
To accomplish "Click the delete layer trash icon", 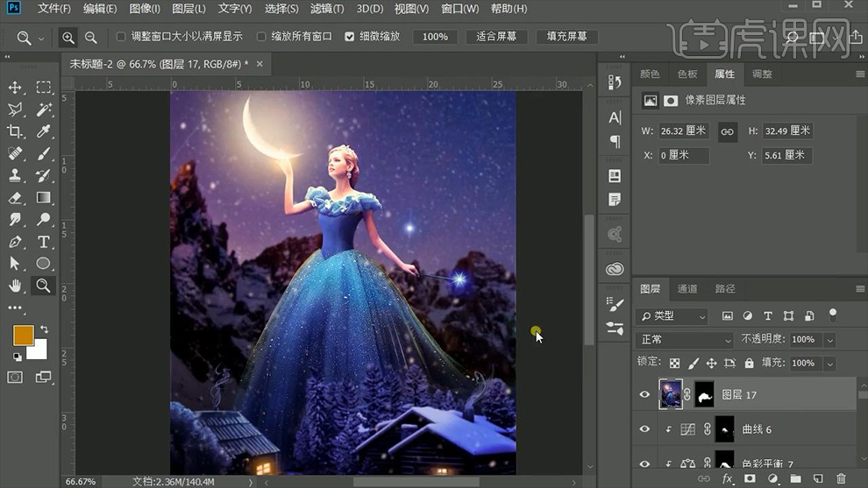I will (841, 479).
